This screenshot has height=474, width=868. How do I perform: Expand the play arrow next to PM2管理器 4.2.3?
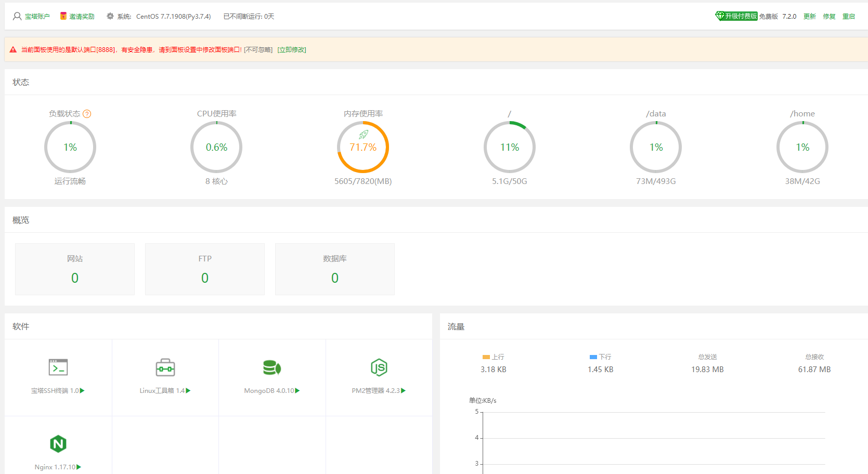(x=403, y=391)
